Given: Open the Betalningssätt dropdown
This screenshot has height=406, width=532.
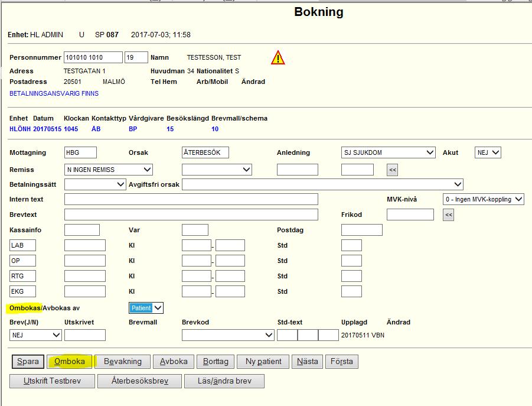Looking at the screenshot, I should (95, 184).
